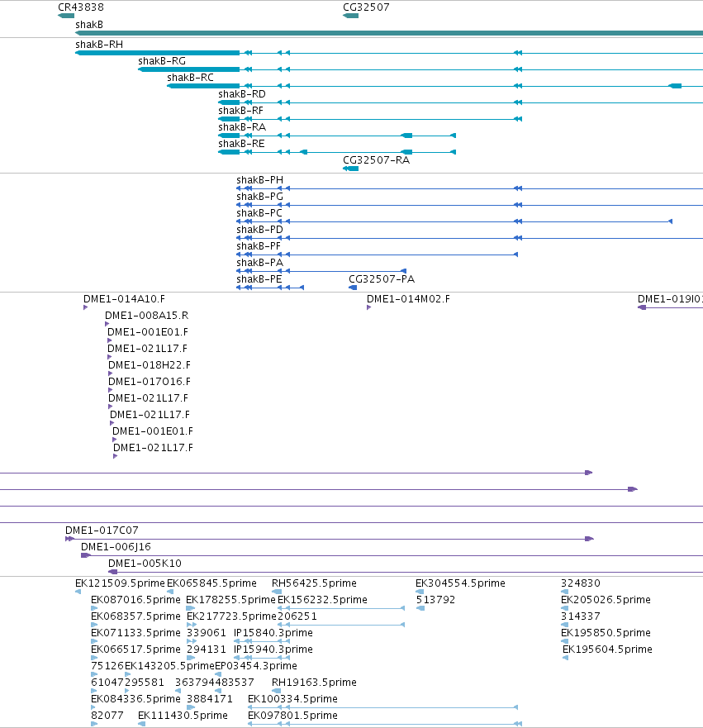Select transcript CG32507-RA
The height and width of the screenshot is (728, 703).
tap(350, 169)
